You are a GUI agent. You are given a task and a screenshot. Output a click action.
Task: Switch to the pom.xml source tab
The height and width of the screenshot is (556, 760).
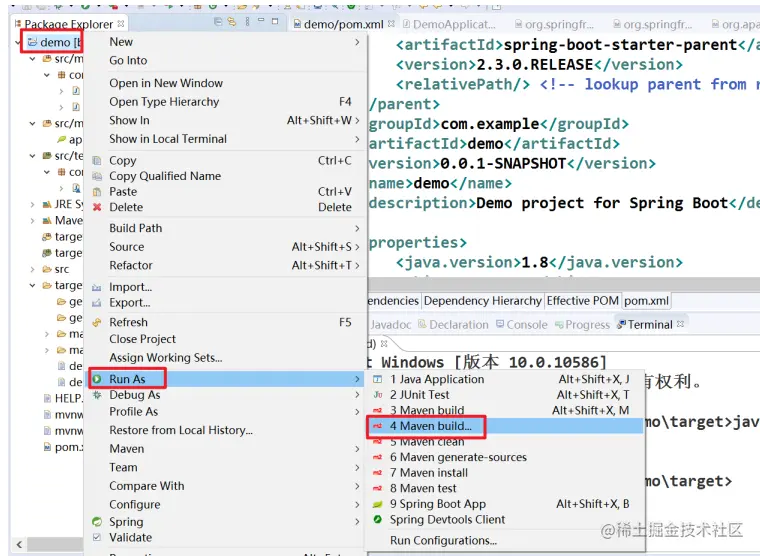(646, 301)
